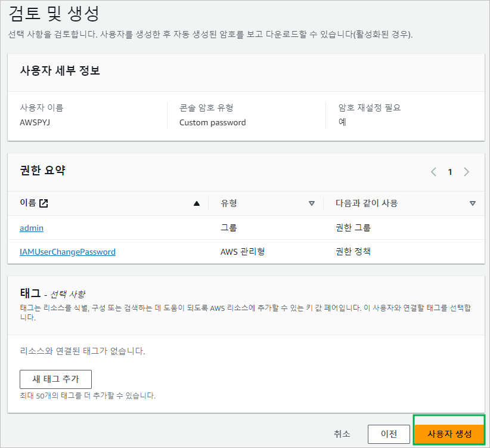This screenshot has width=490, height=448.
Task: Click 취소 to cancel user creation
Action: (342, 434)
